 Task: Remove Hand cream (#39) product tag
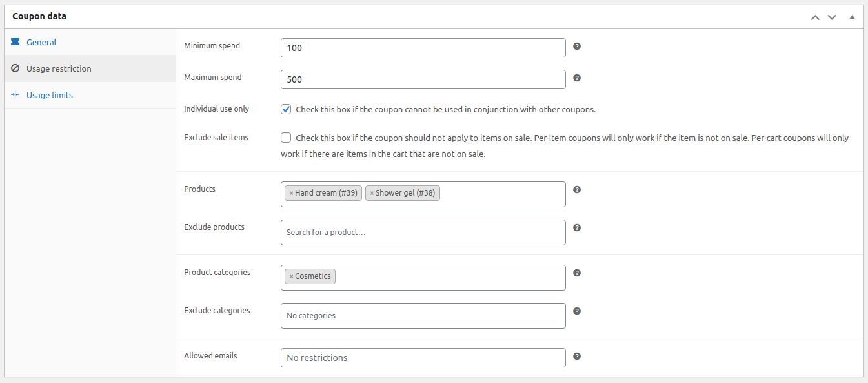click(x=291, y=193)
